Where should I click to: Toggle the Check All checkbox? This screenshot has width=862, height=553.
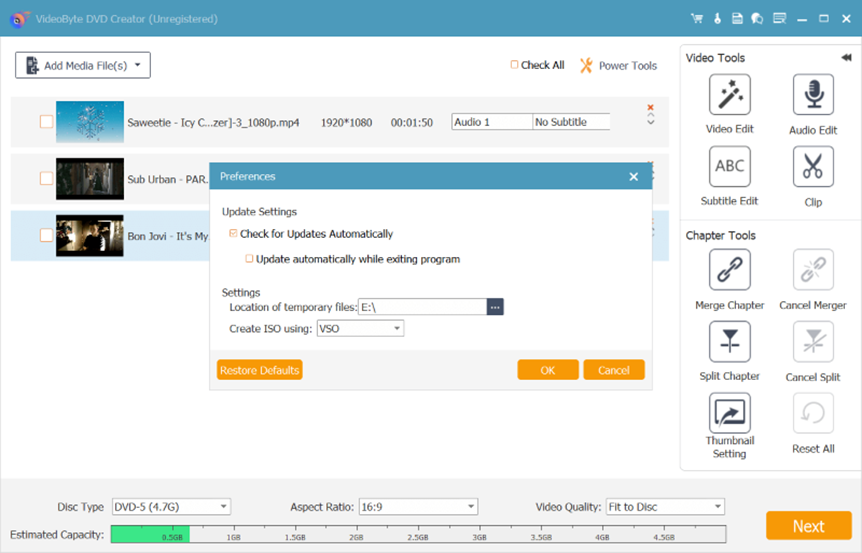click(x=514, y=65)
